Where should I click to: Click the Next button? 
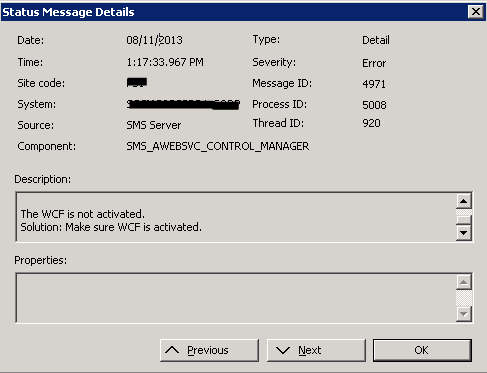click(316, 350)
